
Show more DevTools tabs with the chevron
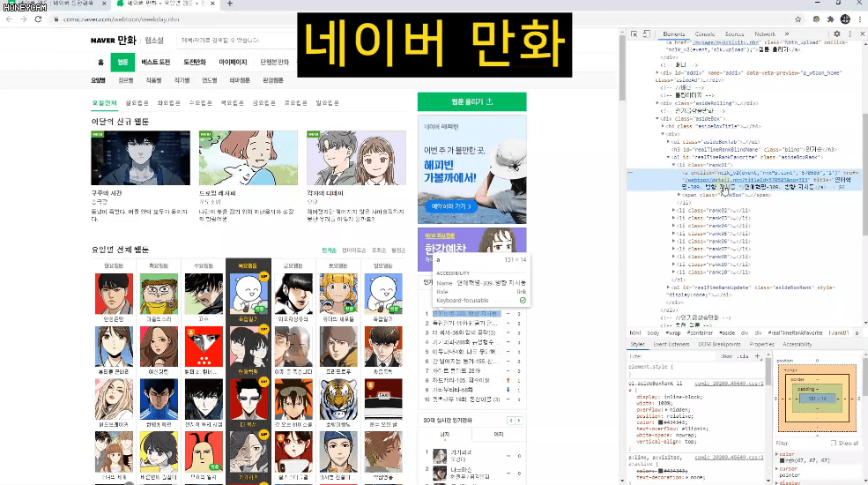click(787, 34)
